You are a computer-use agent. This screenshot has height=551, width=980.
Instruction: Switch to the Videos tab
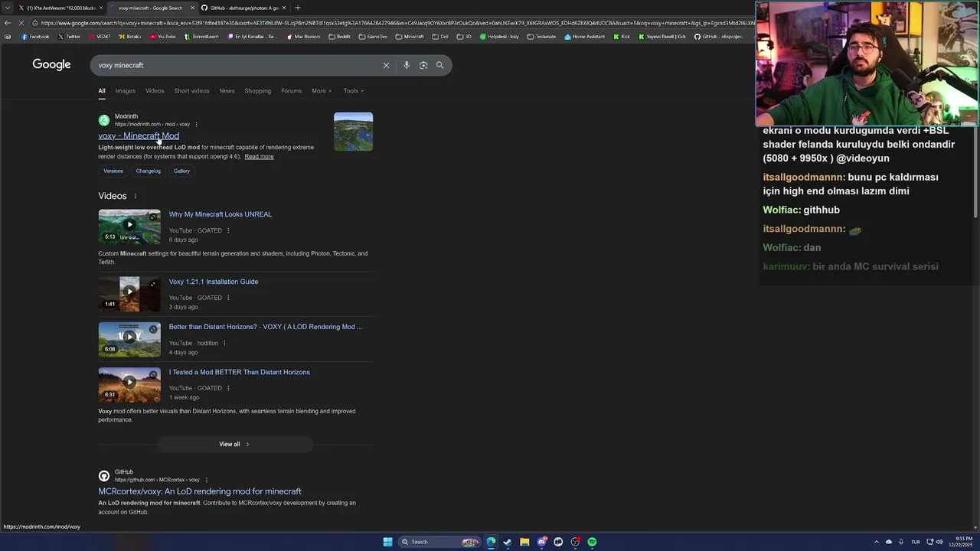pos(155,91)
